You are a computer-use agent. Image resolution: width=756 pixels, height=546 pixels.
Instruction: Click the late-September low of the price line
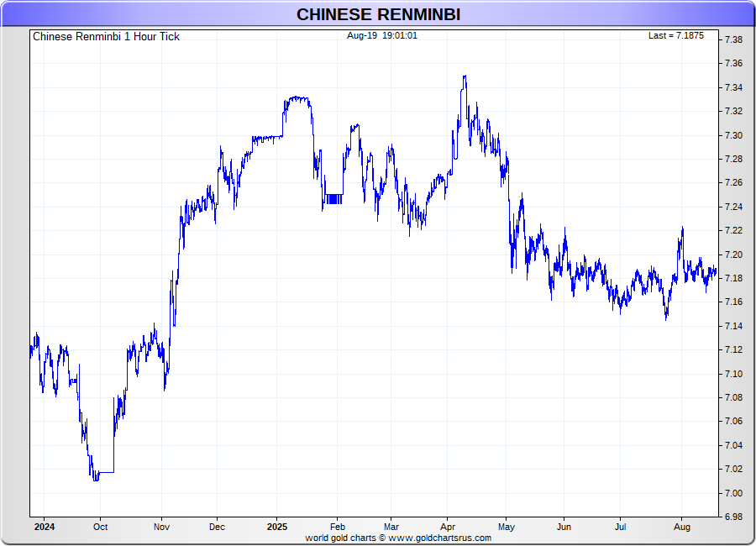pos(96,480)
